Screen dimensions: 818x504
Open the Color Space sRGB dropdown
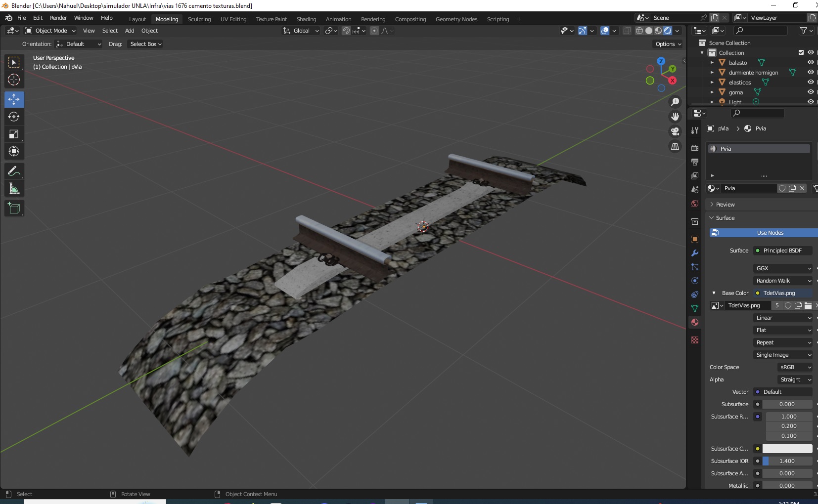(795, 367)
